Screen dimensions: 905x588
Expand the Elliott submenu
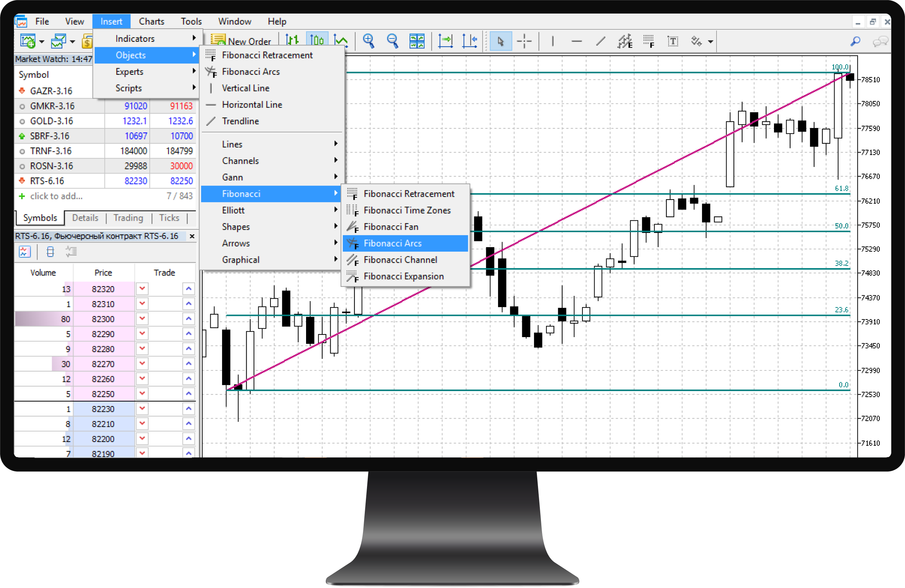coord(272,210)
